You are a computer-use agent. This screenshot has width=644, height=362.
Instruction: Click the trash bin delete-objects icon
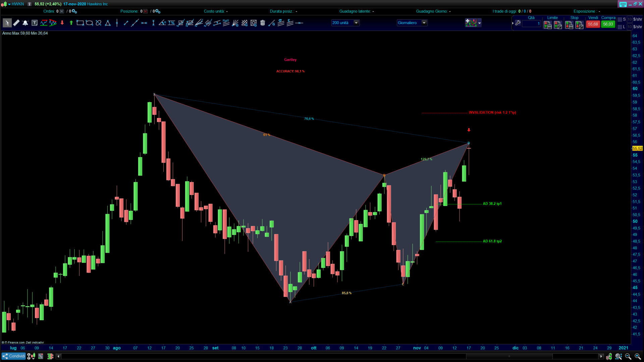(263, 23)
